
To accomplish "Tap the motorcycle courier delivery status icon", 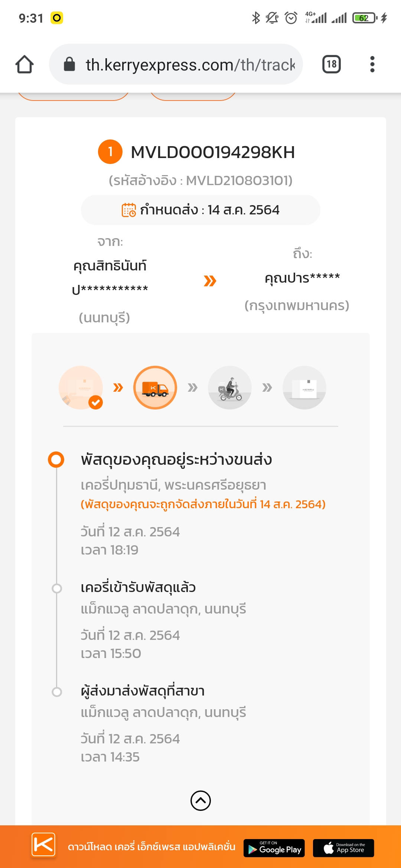I will coord(230,388).
